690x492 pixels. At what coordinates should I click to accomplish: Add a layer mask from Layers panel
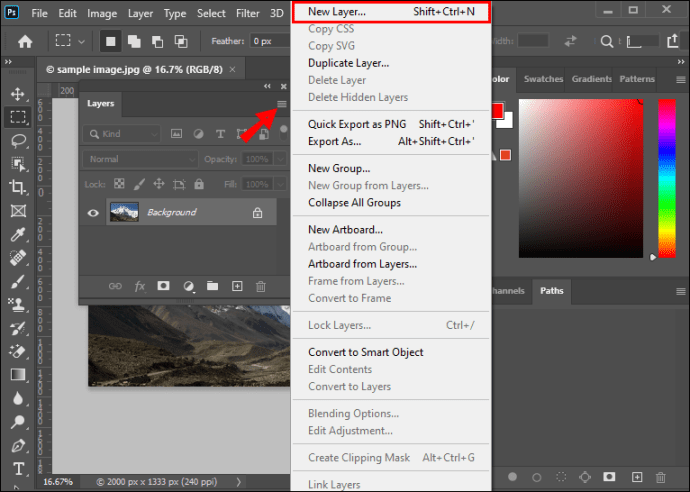pyautogui.click(x=163, y=286)
